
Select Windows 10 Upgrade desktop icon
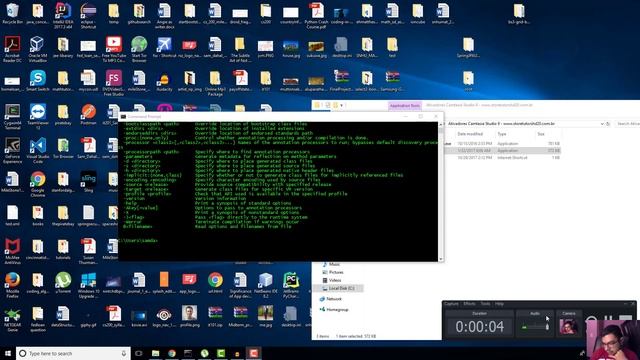pyautogui.click(x=88, y=285)
